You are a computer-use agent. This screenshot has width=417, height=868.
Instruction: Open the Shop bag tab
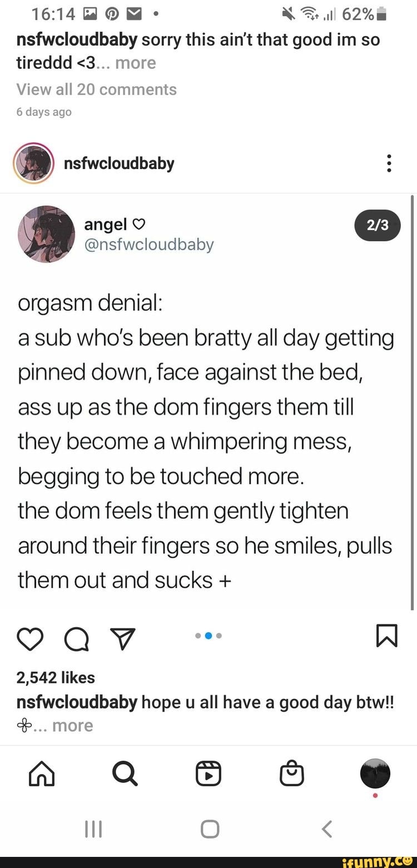(x=292, y=773)
